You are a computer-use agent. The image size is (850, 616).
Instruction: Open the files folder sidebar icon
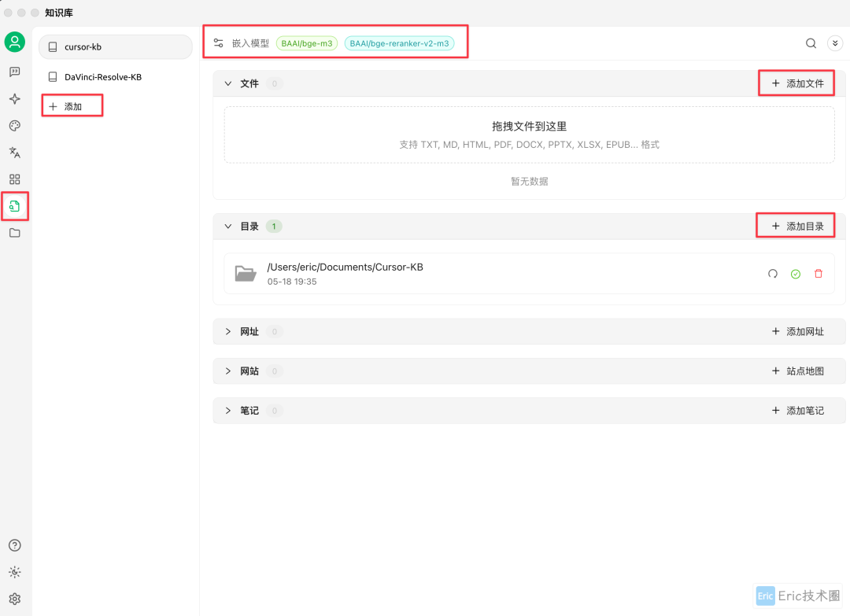15,233
